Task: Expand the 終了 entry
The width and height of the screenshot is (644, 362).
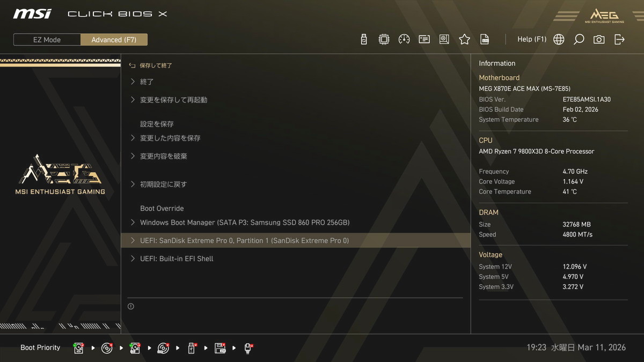Action: pos(147,82)
